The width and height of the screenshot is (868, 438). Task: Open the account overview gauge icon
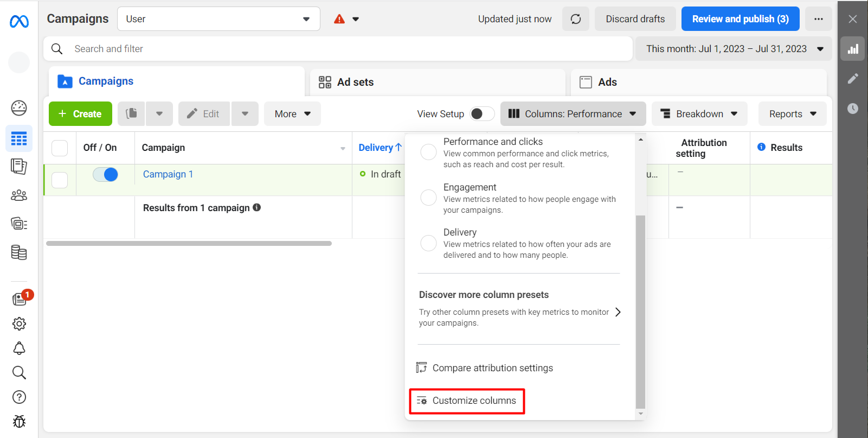tap(19, 108)
